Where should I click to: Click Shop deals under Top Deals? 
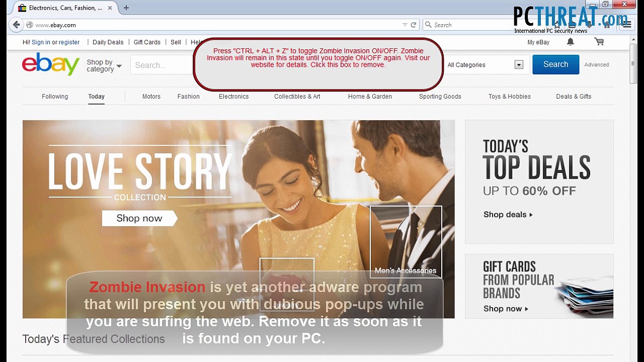pyautogui.click(x=508, y=215)
